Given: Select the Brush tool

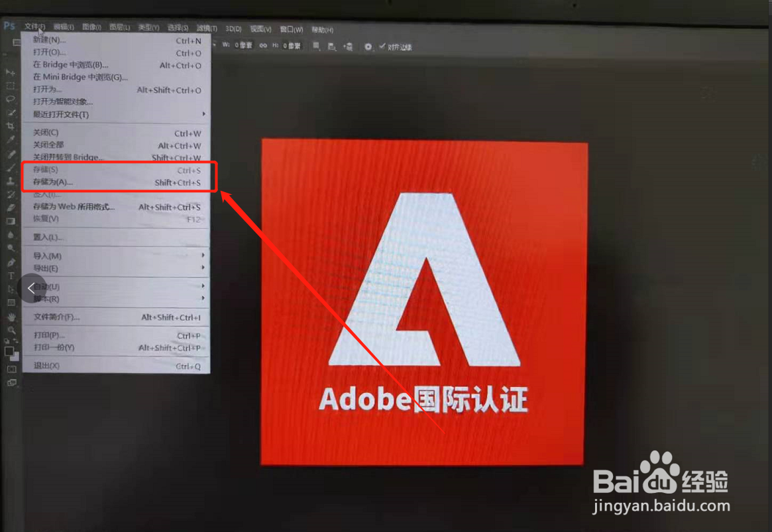Looking at the screenshot, I should (11, 168).
